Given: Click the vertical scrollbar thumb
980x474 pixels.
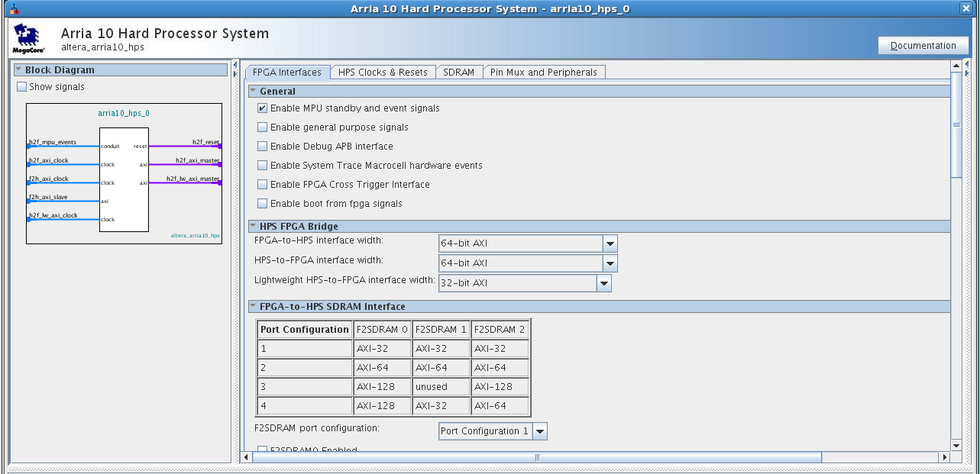Looking at the screenshot, I should (956, 125).
